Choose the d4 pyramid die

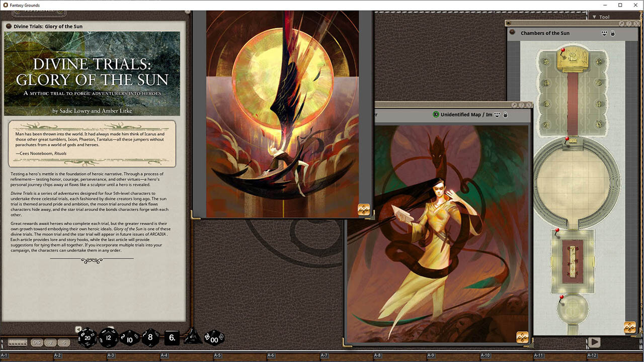[193, 337]
